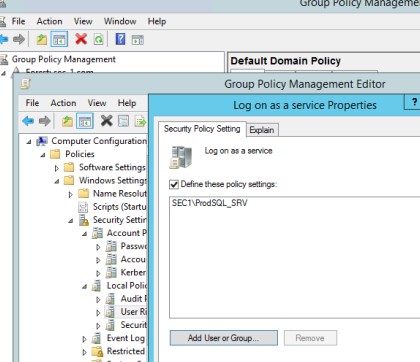Click Export List icon in Editor toolbar
The image size is (420, 362).
140,121
